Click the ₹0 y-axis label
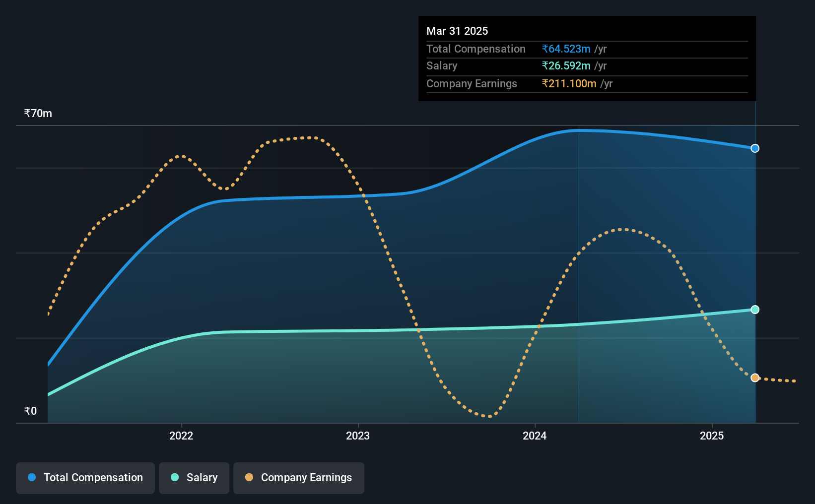The width and height of the screenshot is (815, 504). (30, 411)
